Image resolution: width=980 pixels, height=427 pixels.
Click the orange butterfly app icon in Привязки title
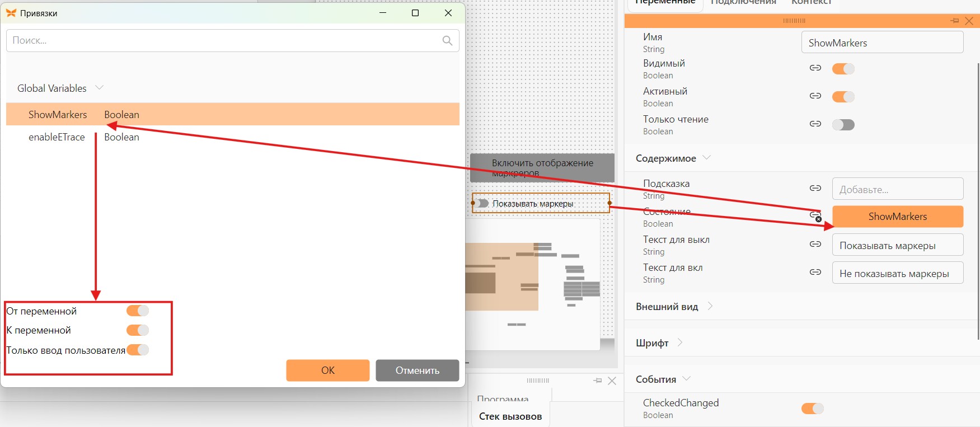pyautogui.click(x=11, y=13)
